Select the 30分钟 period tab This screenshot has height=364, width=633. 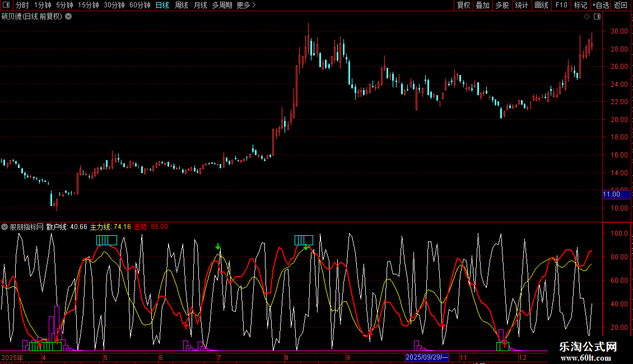(114, 5)
